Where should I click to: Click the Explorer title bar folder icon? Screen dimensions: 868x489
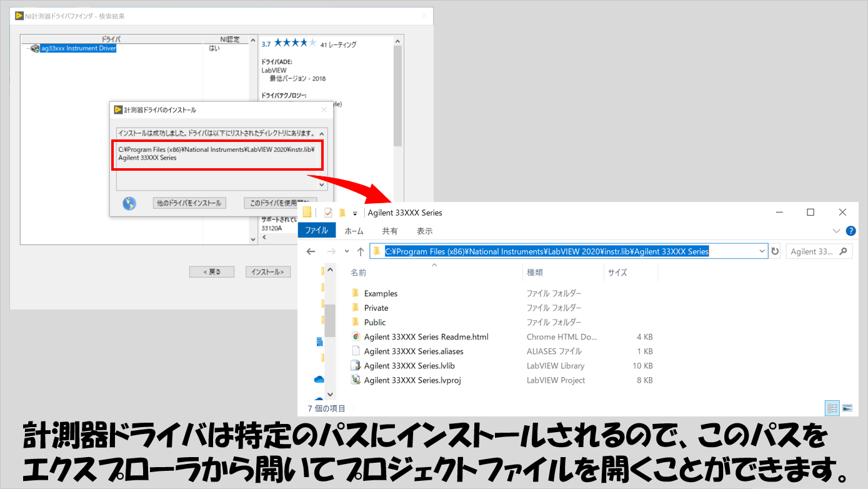pos(307,213)
